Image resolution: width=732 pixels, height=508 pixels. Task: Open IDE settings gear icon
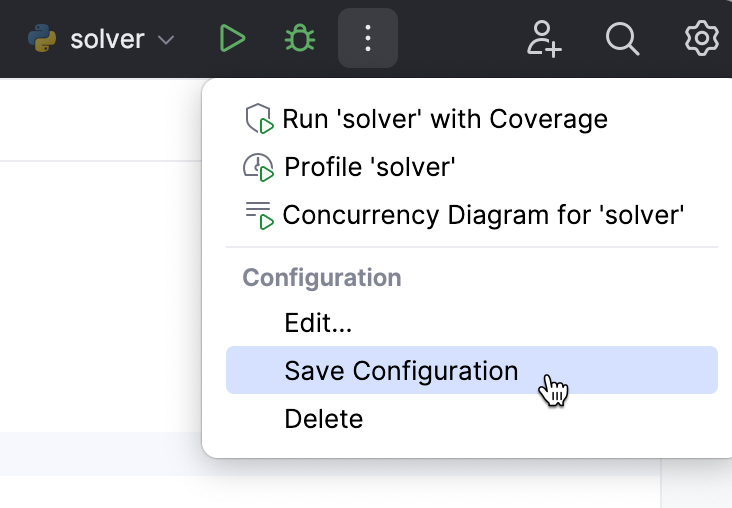[701, 40]
